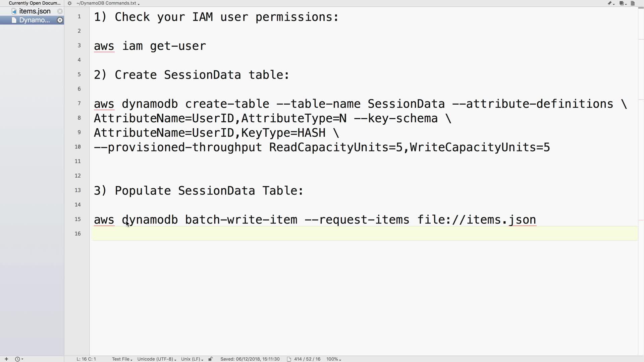Close the DynamoDB Commands document in sidebar
The image size is (644, 362).
(x=60, y=20)
